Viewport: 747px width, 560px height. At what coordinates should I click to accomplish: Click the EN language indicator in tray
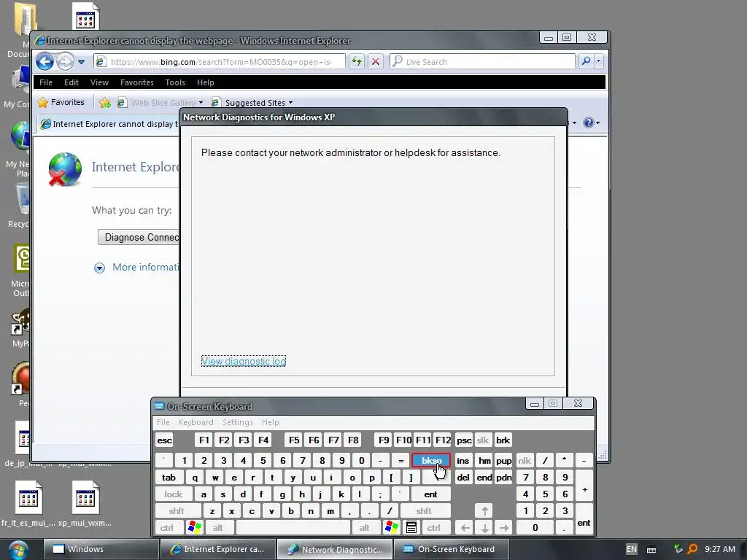[x=631, y=549]
